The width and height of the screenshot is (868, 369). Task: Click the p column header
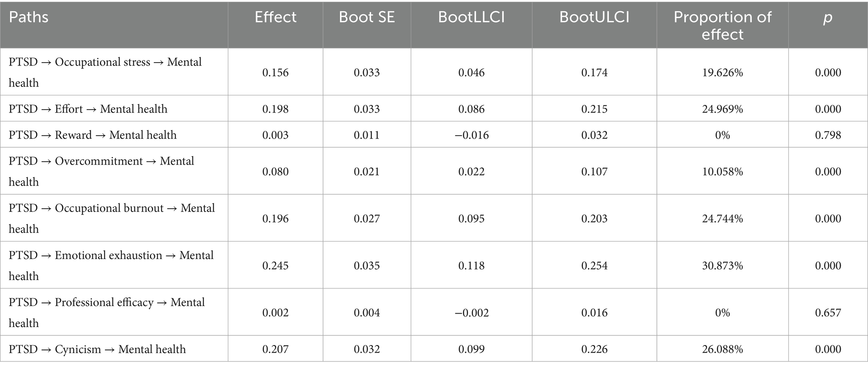coord(827,17)
